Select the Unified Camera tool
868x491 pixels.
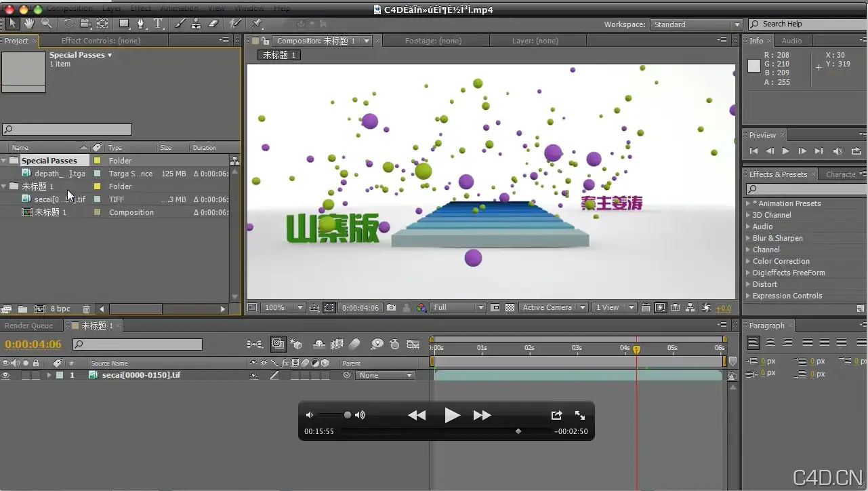(85, 23)
